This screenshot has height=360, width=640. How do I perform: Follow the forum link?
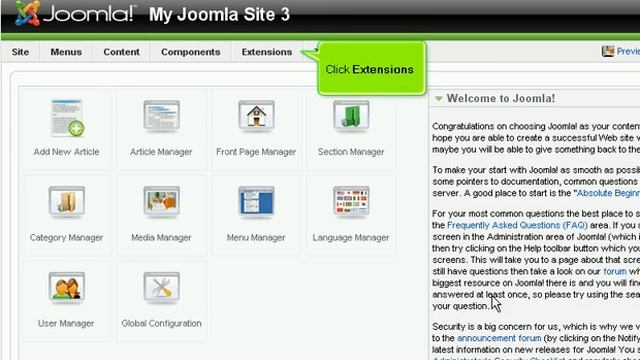[x=615, y=271]
